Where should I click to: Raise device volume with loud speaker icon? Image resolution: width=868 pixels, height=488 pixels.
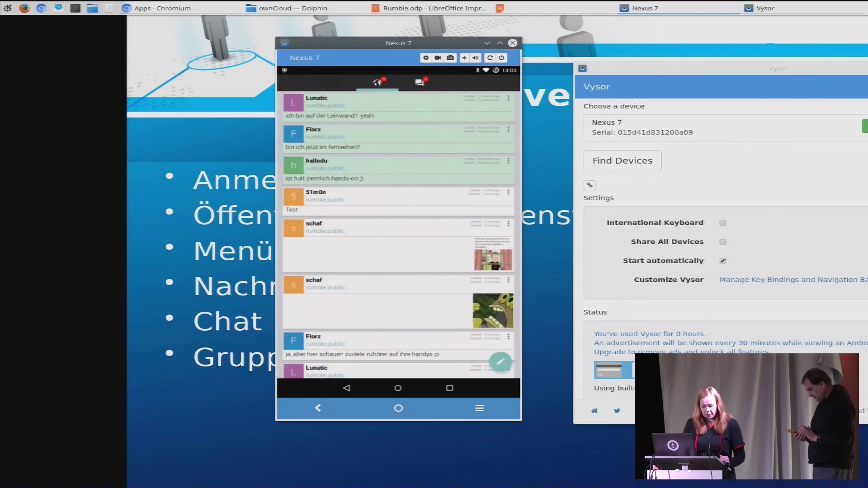(x=476, y=58)
